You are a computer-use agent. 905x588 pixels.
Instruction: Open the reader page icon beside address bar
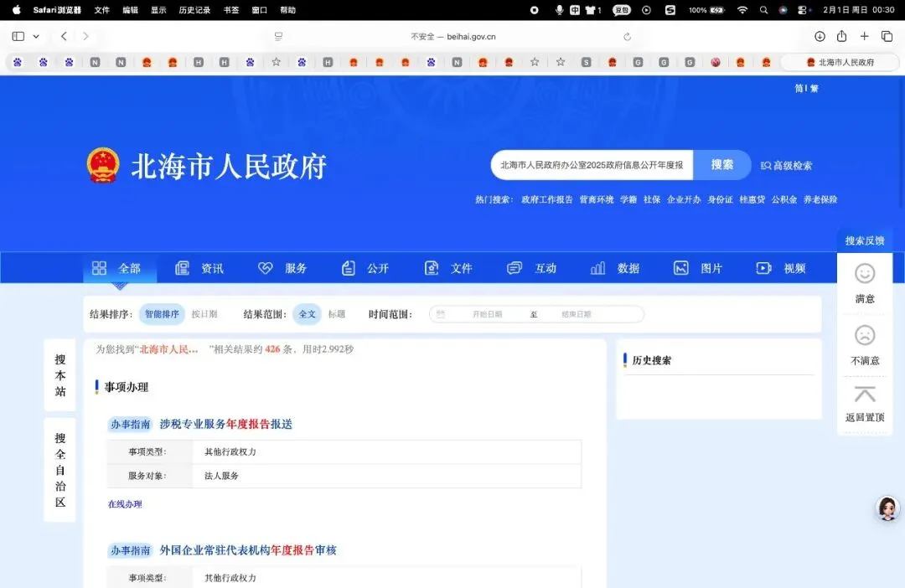(x=279, y=36)
